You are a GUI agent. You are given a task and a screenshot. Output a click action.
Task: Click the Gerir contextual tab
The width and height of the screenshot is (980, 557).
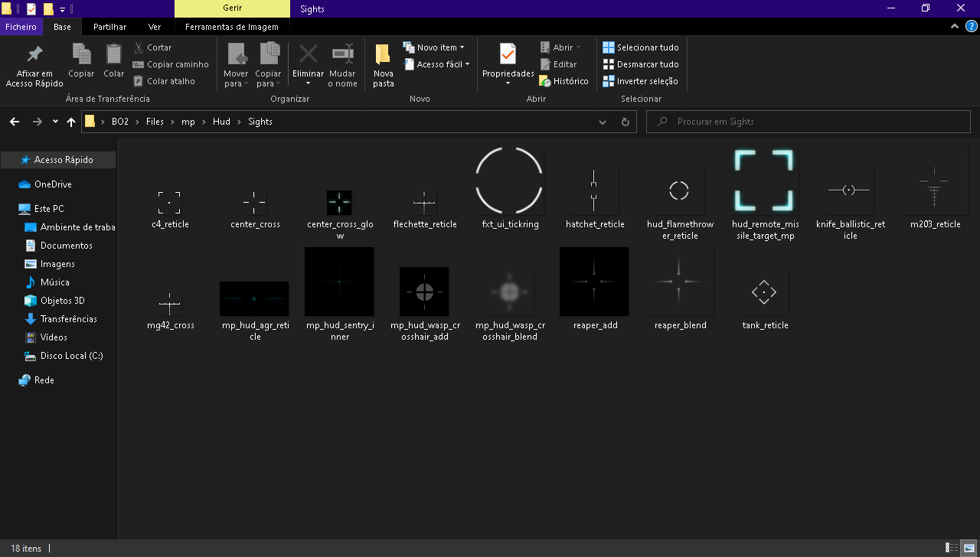coord(232,8)
